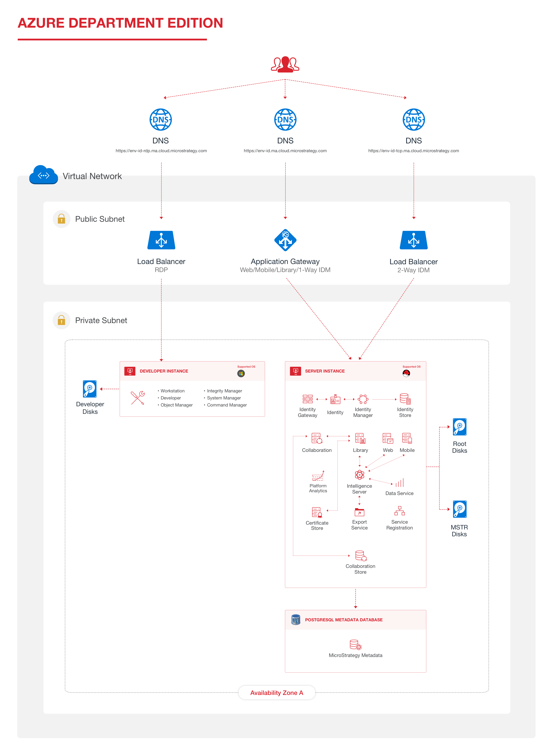This screenshot has width=555, height=756.
Task: Click the Public Subnet lock icon
Action: pos(61,219)
